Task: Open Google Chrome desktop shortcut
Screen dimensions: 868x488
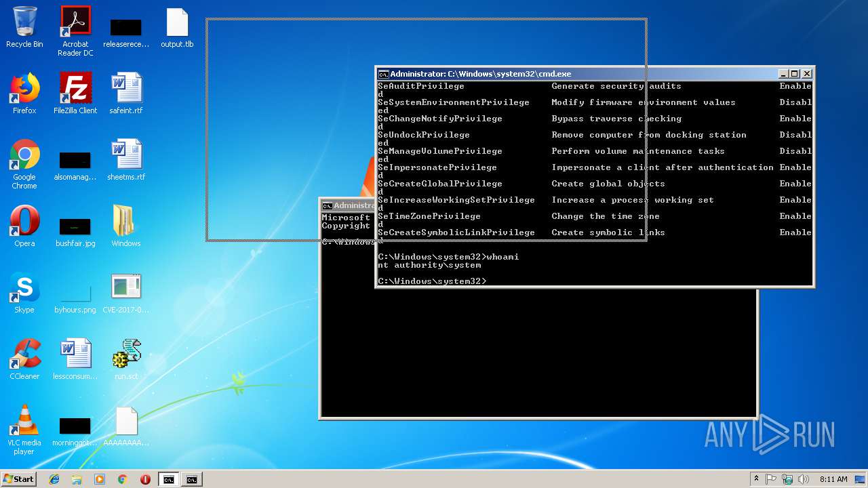Action: click(24, 164)
